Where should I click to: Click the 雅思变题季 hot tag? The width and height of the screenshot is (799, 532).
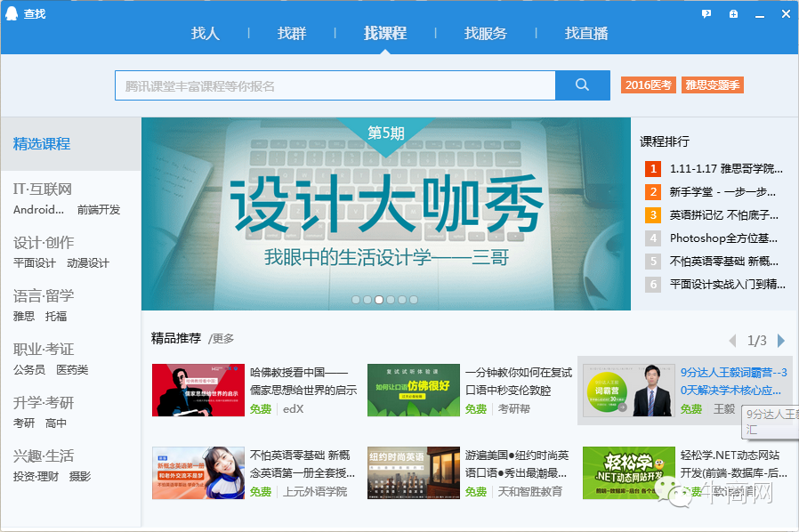pyautogui.click(x=713, y=85)
